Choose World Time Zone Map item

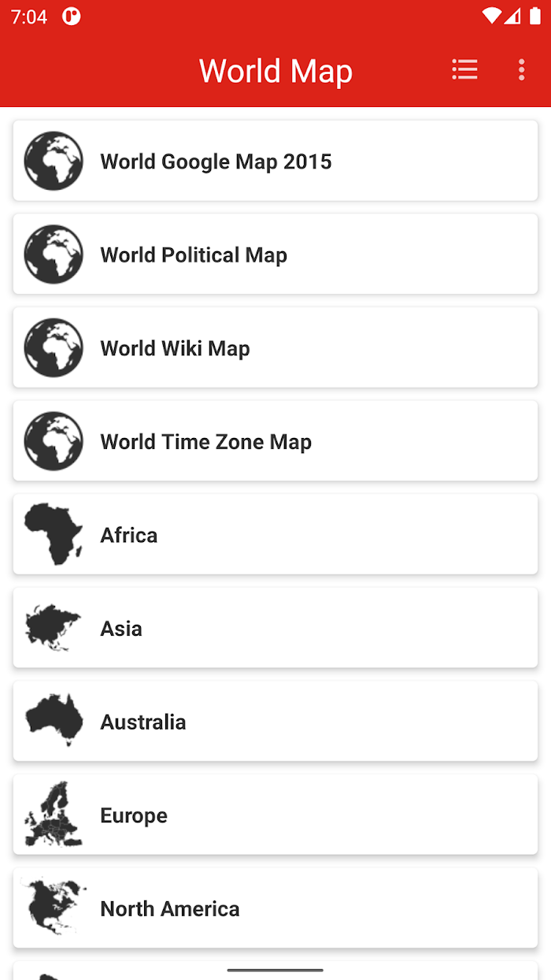[275, 441]
